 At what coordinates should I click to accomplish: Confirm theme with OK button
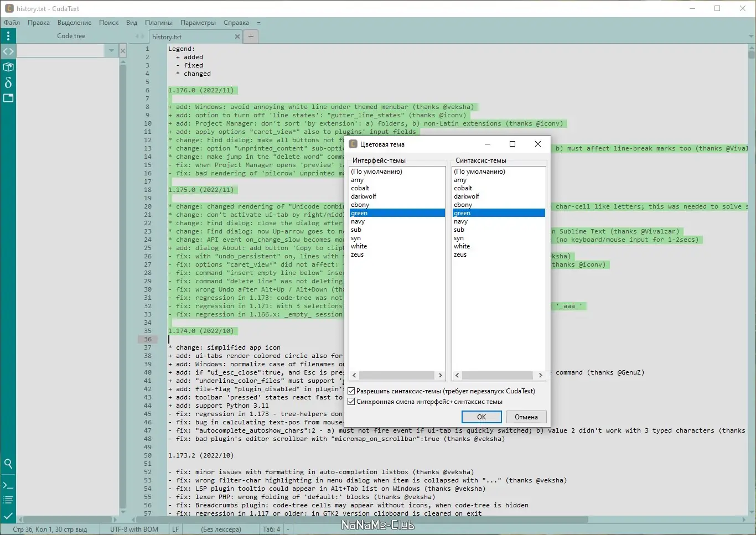click(x=481, y=417)
